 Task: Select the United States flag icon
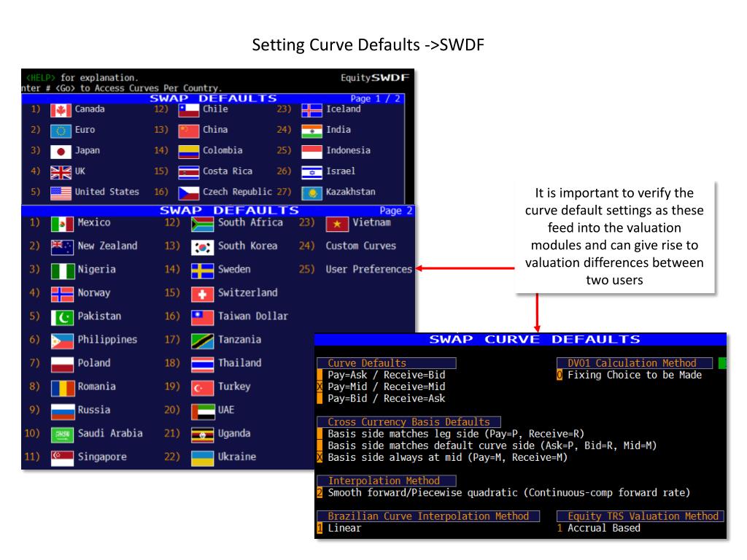pyautogui.click(x=61, y=192)
